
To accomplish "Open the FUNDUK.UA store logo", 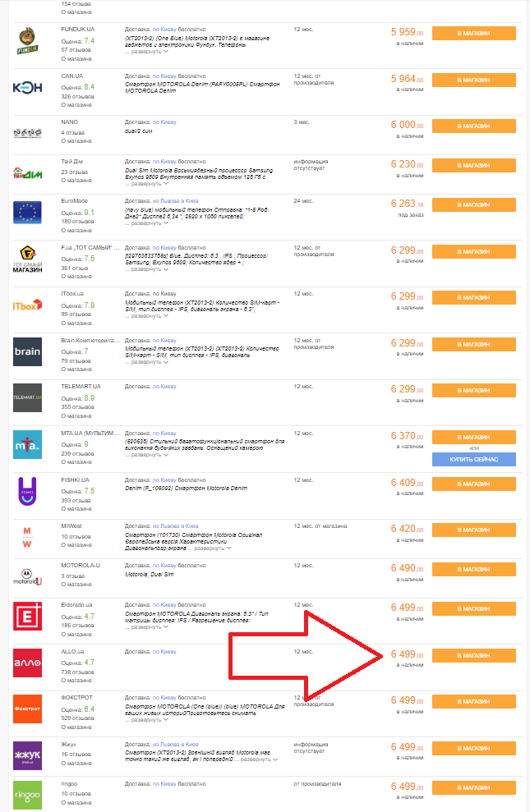I will 27,41.
